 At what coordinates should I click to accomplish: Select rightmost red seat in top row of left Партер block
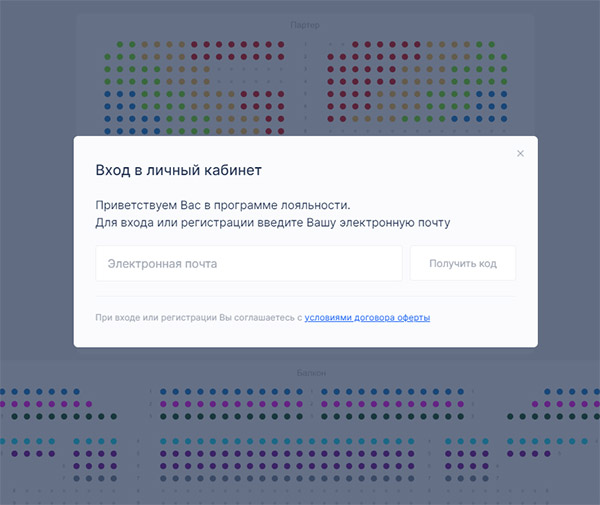[281, 44]
